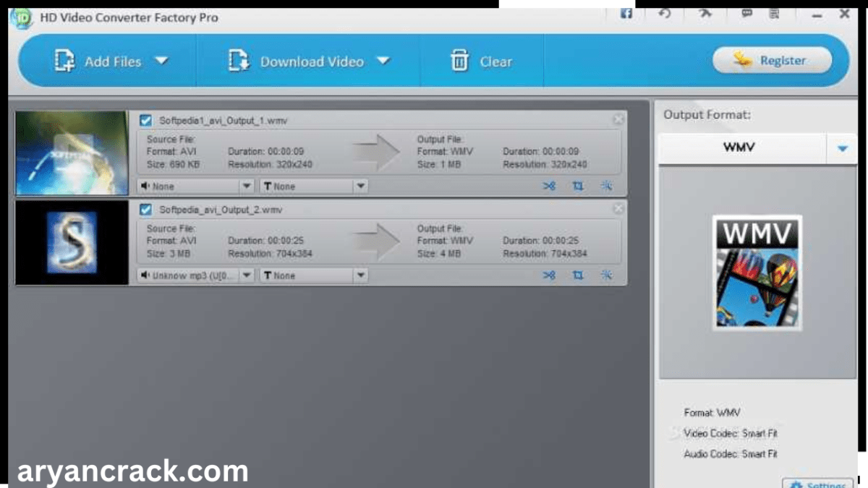Click the Add Files button
The image size is (868, 488).
(x=98, y=61)
